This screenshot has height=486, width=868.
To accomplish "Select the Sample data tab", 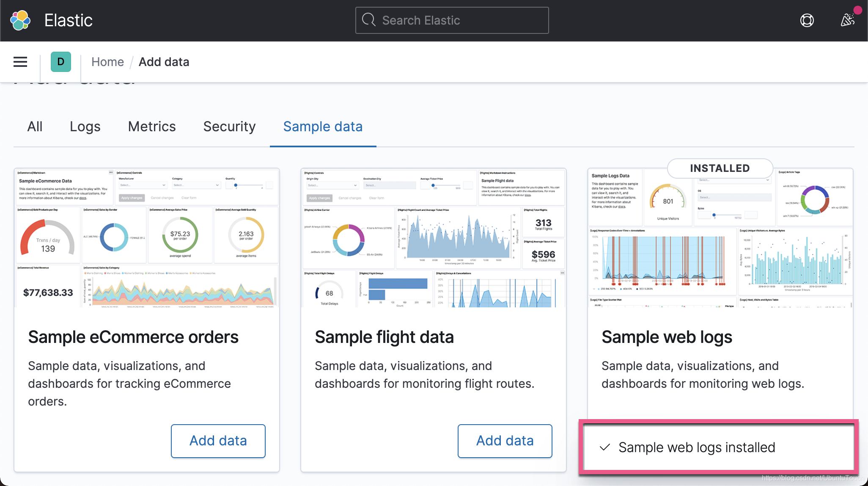I will click(x=323, y=127).
